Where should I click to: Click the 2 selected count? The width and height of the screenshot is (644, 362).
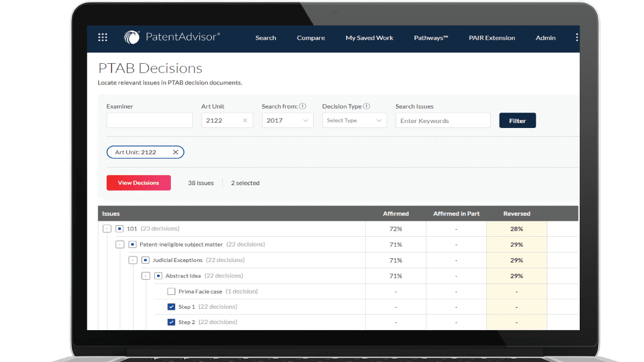(x=245, y=182)
